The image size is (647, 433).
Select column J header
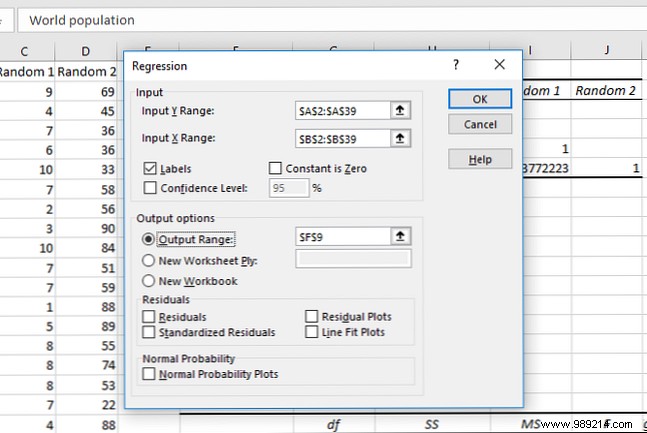(607, 50)
